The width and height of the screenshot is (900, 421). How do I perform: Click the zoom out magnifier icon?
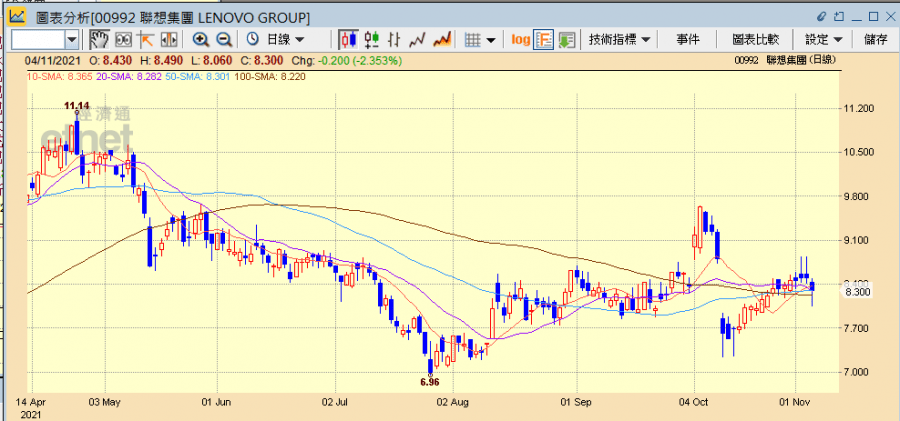pyautogui.click(x=223, y=39)
